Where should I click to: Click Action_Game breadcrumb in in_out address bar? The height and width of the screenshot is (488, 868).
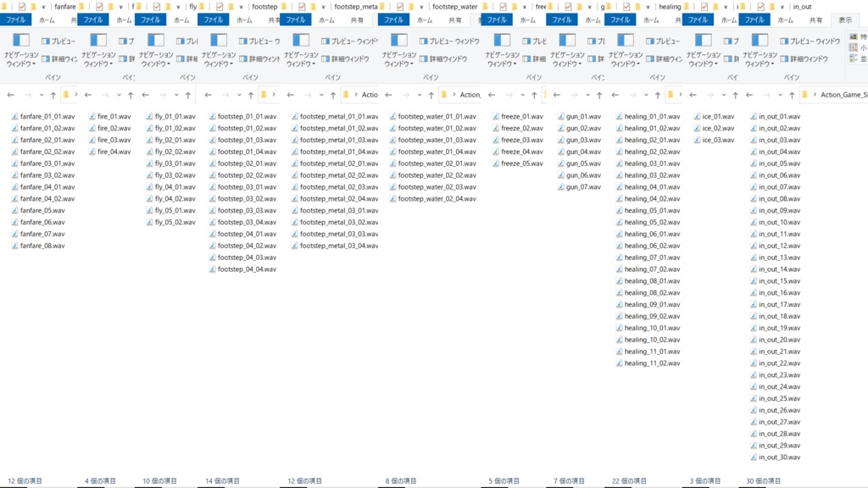[x=843, y=95]
